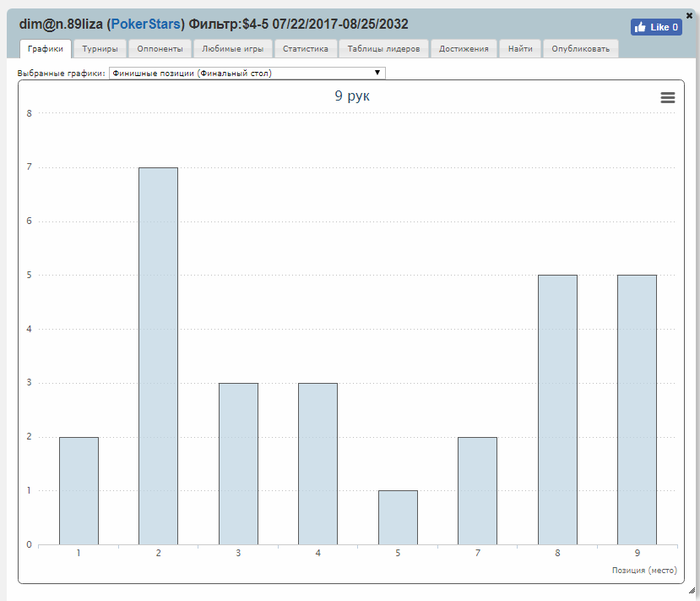
Task: Click the chart title '9 рук'
Action: click(352, 96)
